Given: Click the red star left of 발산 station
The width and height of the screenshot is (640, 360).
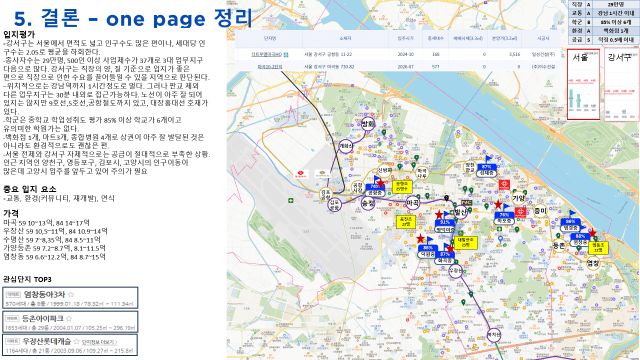Looking at the screenshot, I should pyautogui.click(x=439, y=215).
